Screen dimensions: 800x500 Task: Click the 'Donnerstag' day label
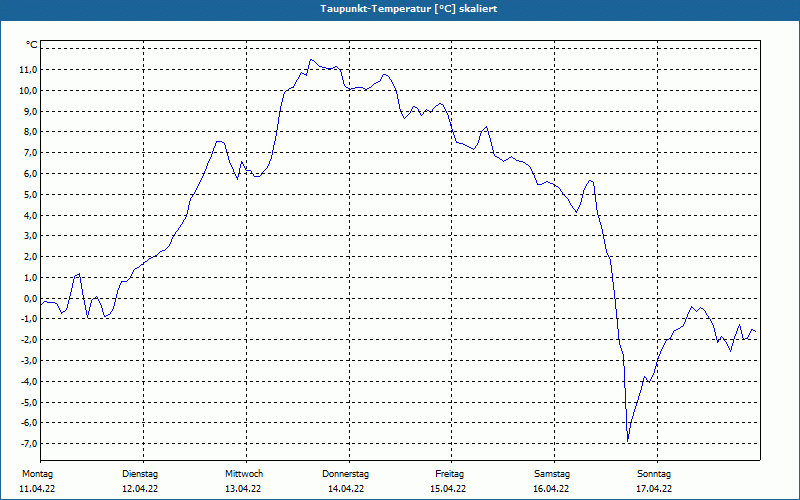tap(345, 474)
